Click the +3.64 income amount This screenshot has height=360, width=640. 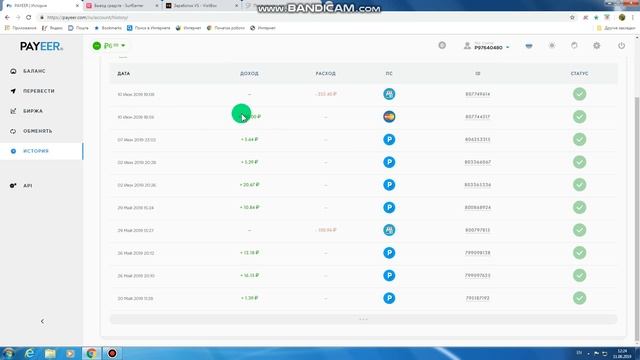point(249,140)
